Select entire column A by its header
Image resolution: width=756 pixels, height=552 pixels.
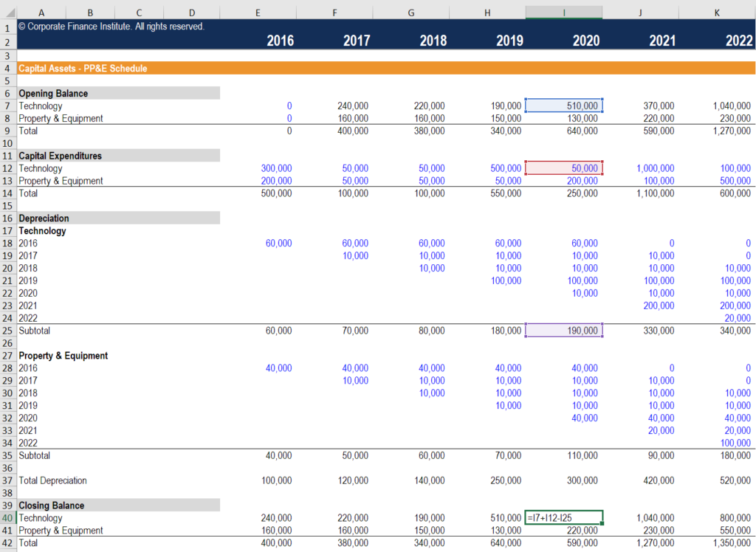tap(41, 12)
